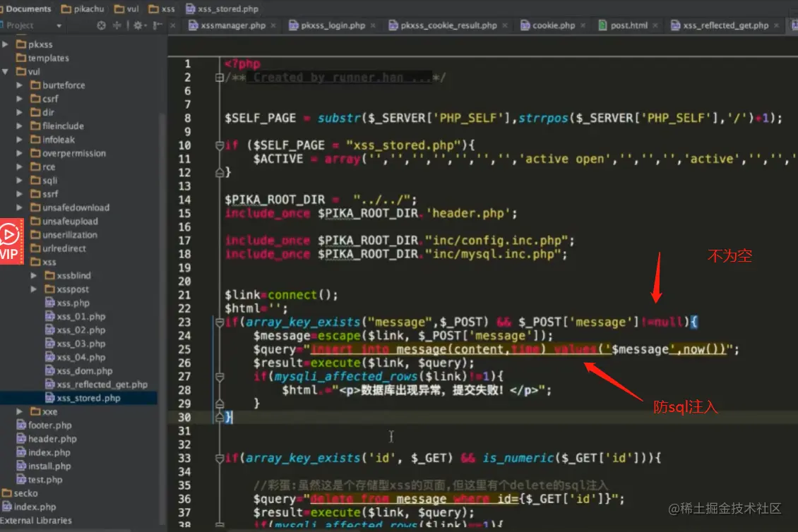Image resolution: width=798 pixels, height=532 pixels.
Task: Click the Scroll from Source target icon
Action: tap(101, 25)
